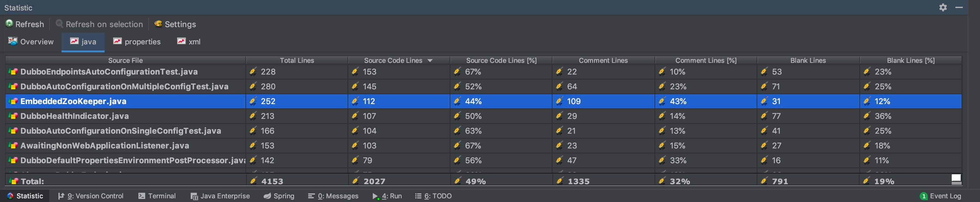
Task: Open the Event Log
Action: coord(940,196)
